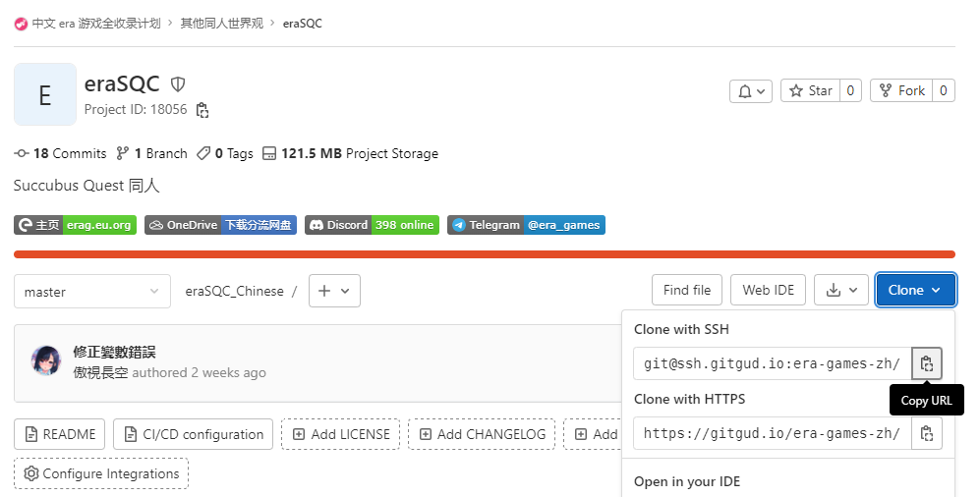Launch the Web IDE
980x497 pixels.
click(x=768, y=291)
